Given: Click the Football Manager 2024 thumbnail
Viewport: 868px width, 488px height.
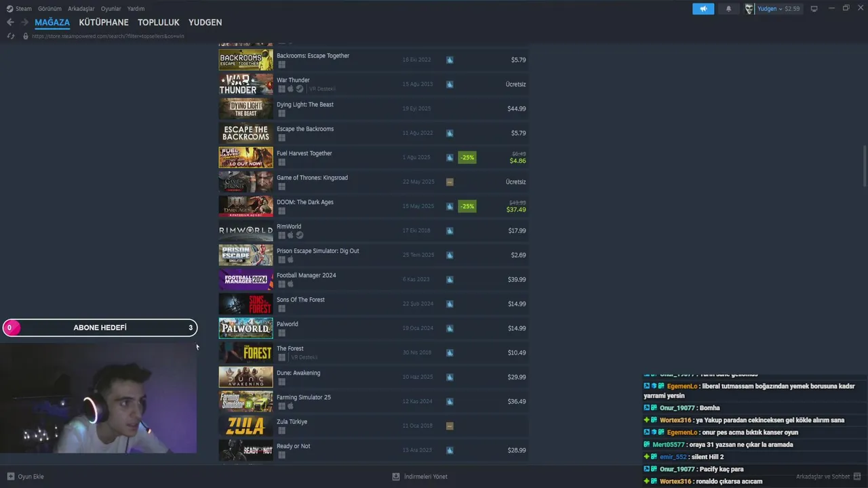Looking at the screenshot, I should click(x=245, y=279).
